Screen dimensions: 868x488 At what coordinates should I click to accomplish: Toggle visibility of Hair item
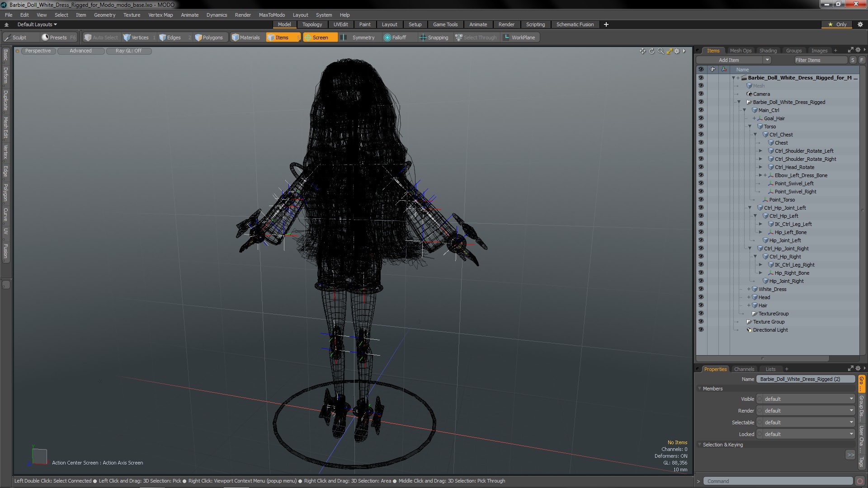tap(701, 305)
